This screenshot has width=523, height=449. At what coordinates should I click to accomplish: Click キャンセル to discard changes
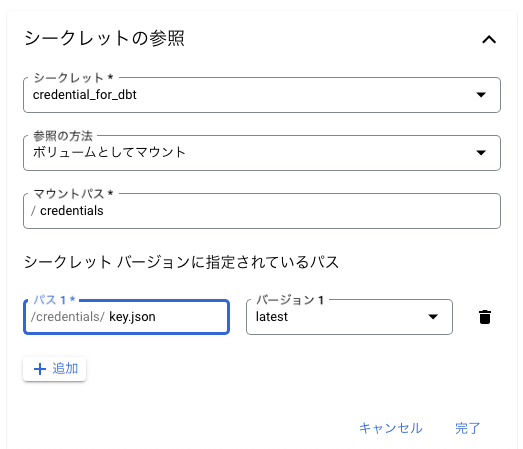391,428
